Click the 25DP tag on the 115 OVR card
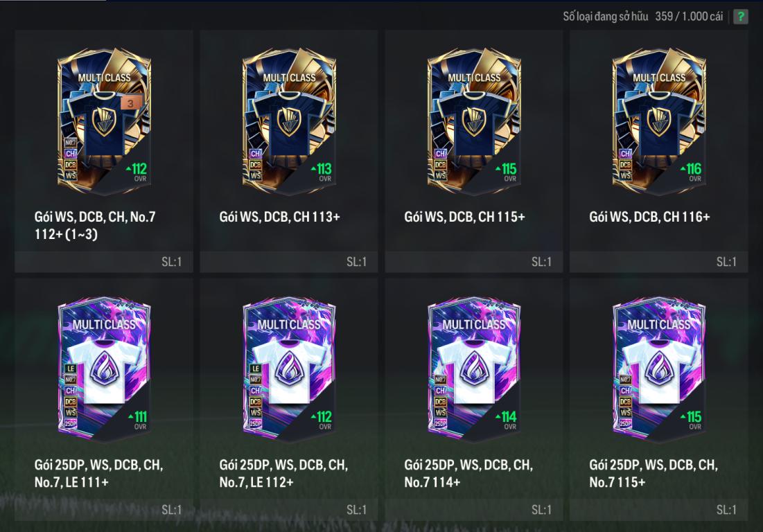Image resolution: width=763 pixels, height=532 pixels. coord(625,423)
